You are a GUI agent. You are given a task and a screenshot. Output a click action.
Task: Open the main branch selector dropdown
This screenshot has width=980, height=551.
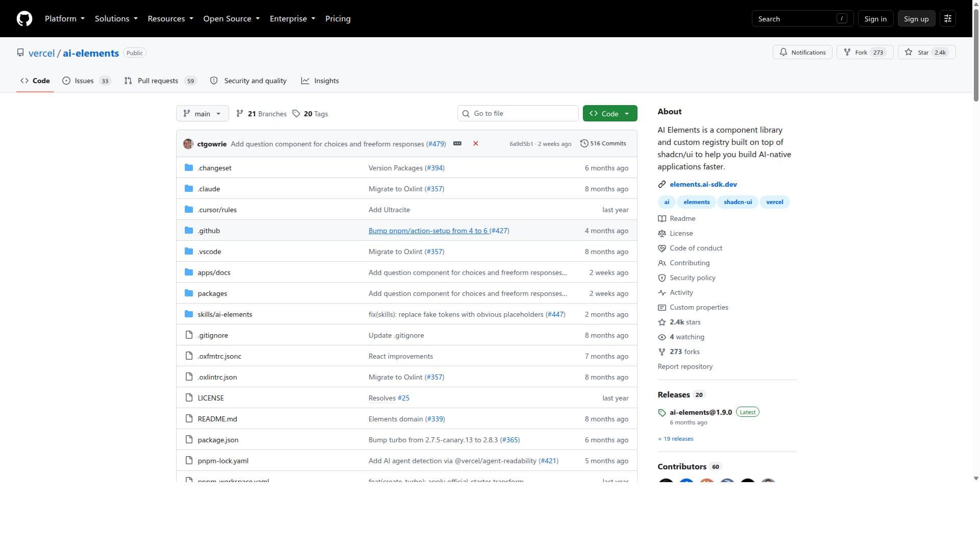[x=203, y=114]
